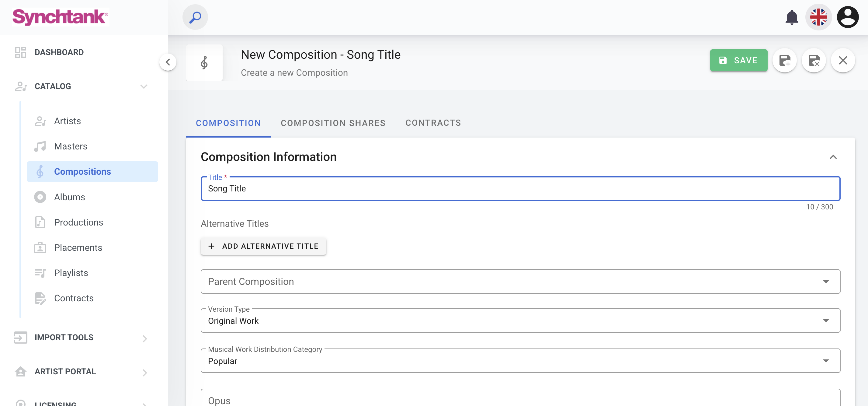The width and height of the screenshot is (868, 406).
Task: Click Add Alternative Title button
Action: pyautogui.click(x=263, y=246)
